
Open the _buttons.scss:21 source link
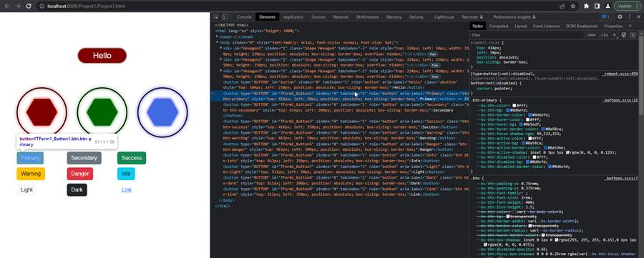tap(620, 100)
